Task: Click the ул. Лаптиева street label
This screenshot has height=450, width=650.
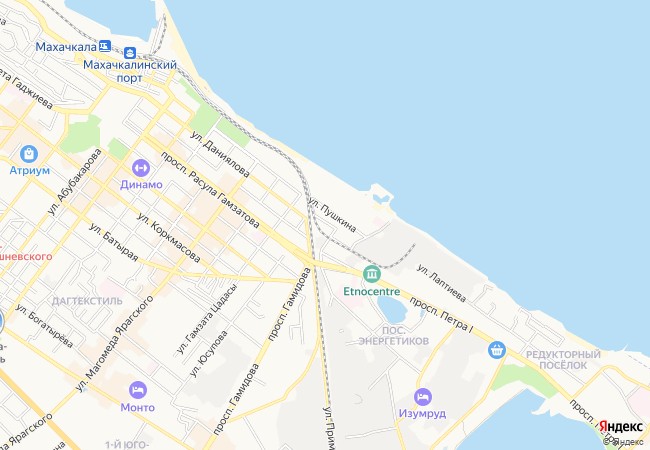Action: pos(441,284)
